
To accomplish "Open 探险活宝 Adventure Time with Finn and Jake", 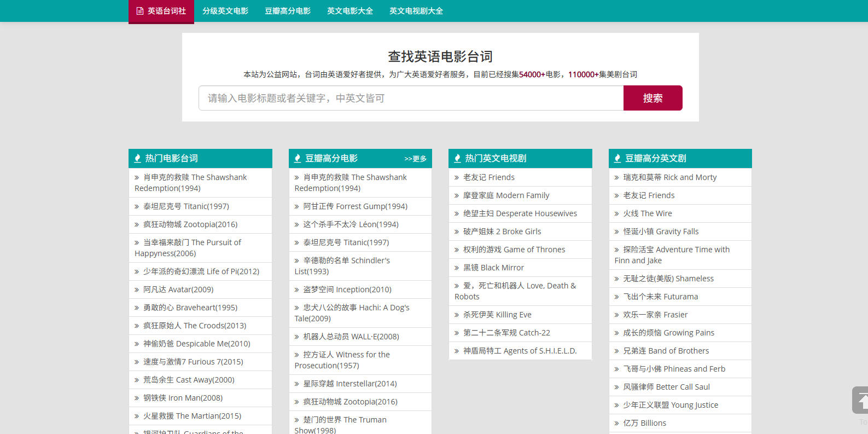I will point(672,255).
